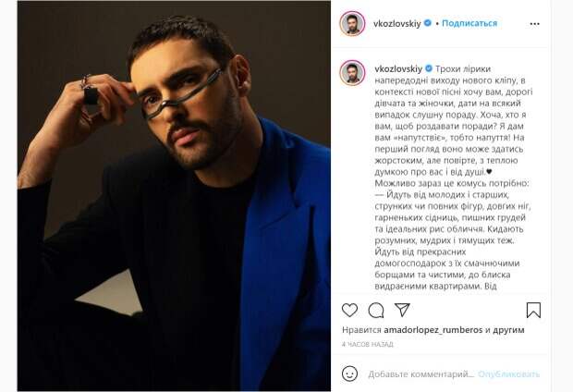Click the 4 ЧАСОВ НАЗАД timestamp
This screenshot has height=392, width=573.
coord(368,345)
